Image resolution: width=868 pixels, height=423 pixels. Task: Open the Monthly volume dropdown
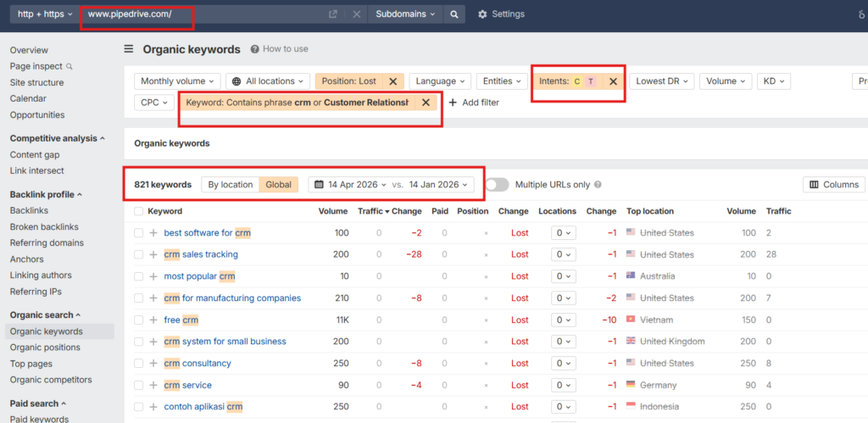tap(176, 81)
